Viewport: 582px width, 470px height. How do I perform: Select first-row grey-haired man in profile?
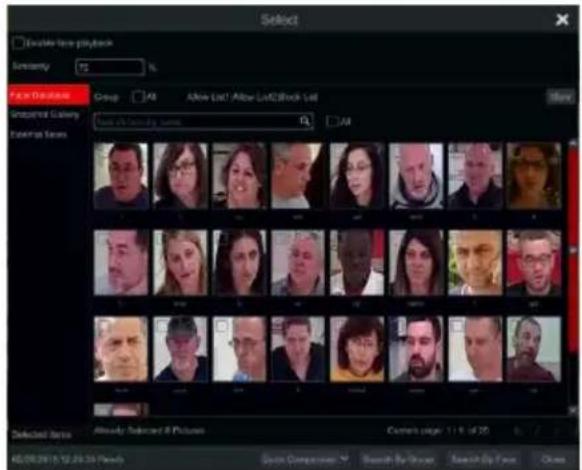[298, 176]
